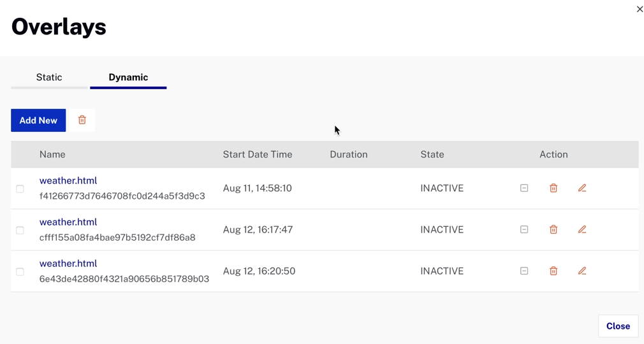Click the minus icon for Aug 11 overlay
This screenshot has height=344, width=644.
coord(524,189)
